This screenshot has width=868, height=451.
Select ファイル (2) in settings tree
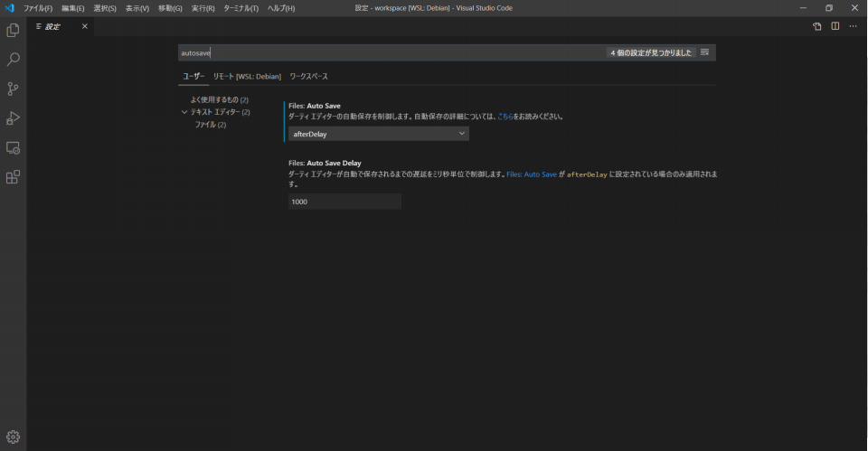211,125
